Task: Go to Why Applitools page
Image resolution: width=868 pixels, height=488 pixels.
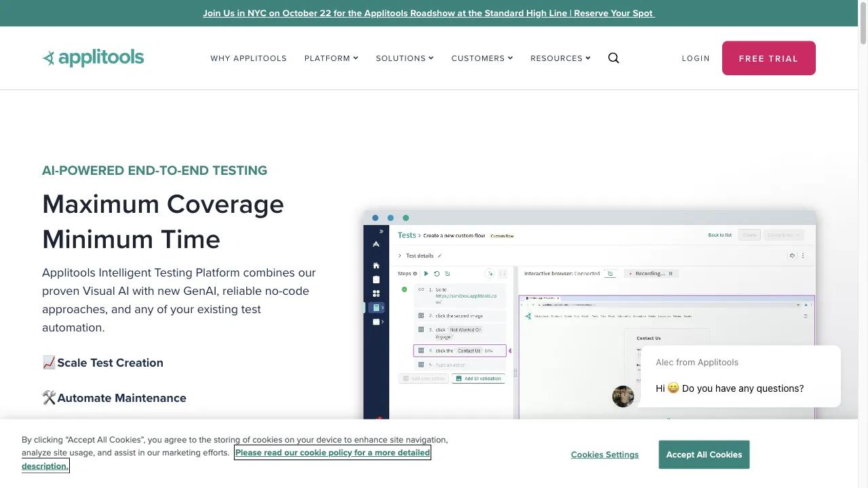Action: (248, 58)
